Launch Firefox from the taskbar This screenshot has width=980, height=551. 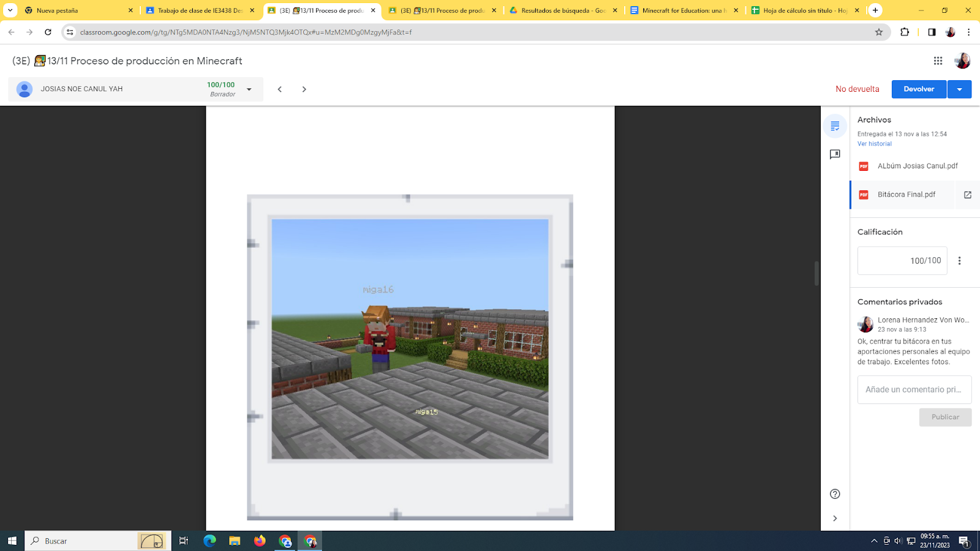(260, 541)
